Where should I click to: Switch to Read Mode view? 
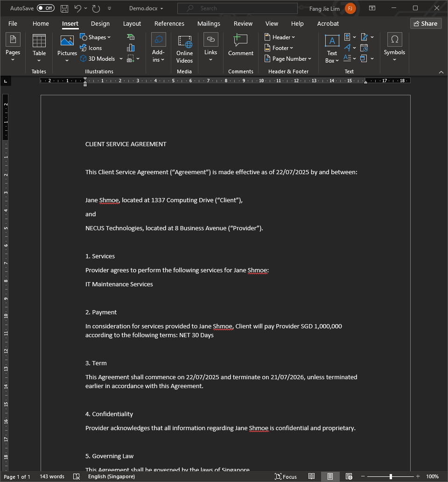[311, 476]
